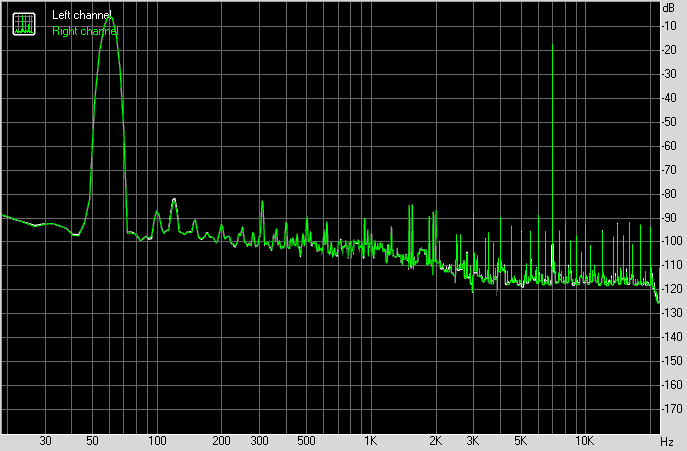This screenshot has width=687, height=451.
Task: Click the 10K frequency label
Action: (x=584, y=441)
